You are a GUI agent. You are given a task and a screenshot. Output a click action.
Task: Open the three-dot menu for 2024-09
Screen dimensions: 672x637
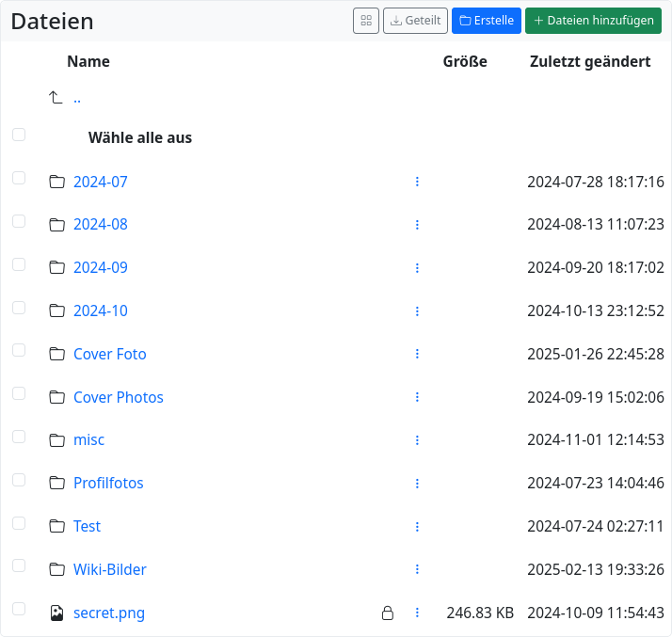pyautogui.click(x=417, y=268)
